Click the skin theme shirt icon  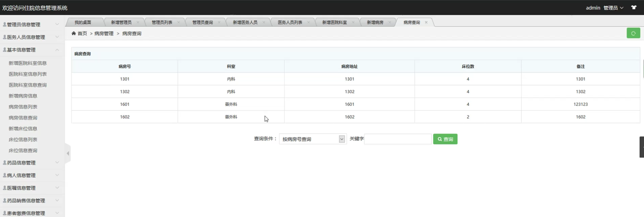[x=634, y=8]
